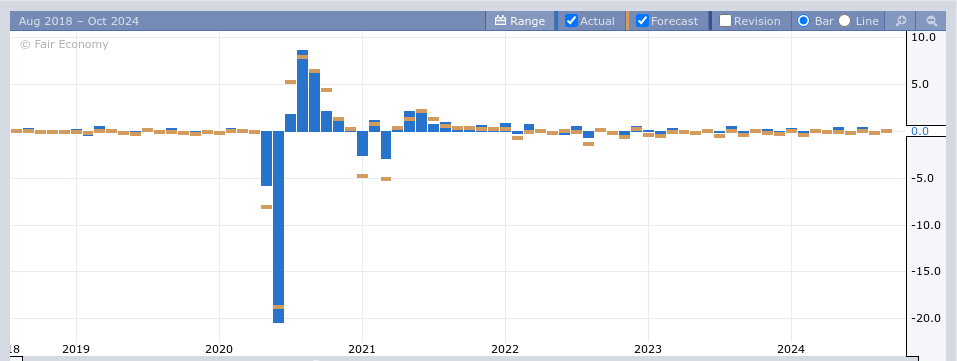Click the 2022 year label on the axis

[x=505, y=349]
